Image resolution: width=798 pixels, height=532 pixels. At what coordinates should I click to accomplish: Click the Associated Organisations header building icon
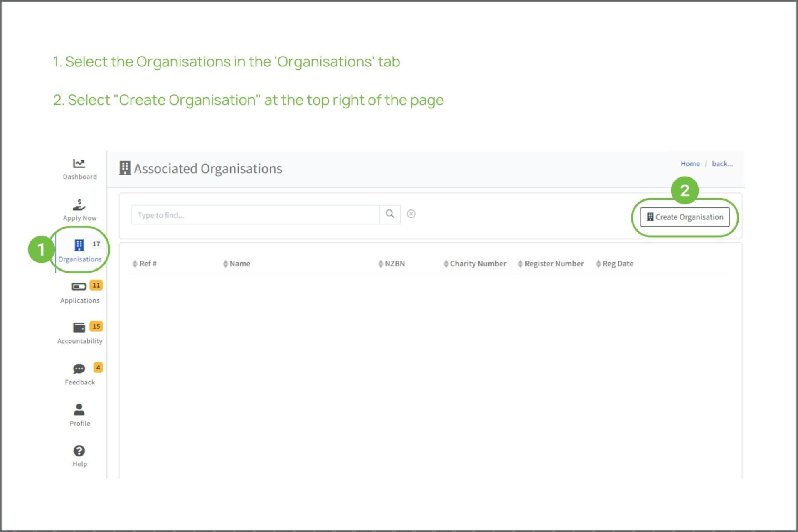[125, 168]
